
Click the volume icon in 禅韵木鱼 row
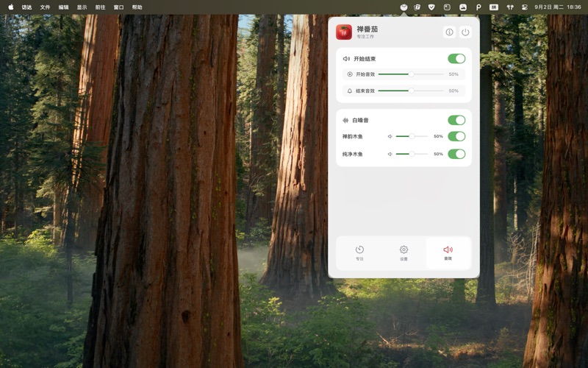(x=390, y=136)
